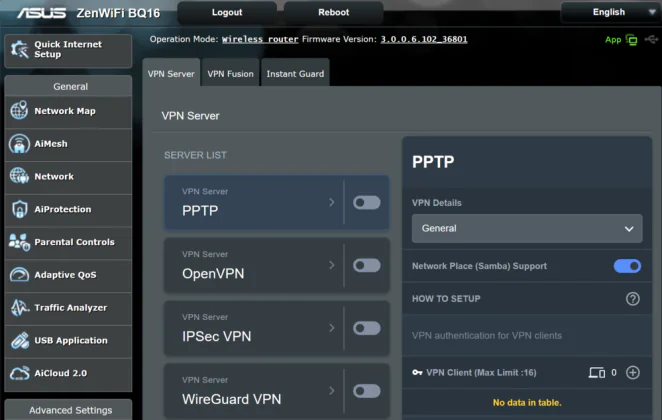
Task: Click the Network Map globe icon
Action: click(19, 110)
